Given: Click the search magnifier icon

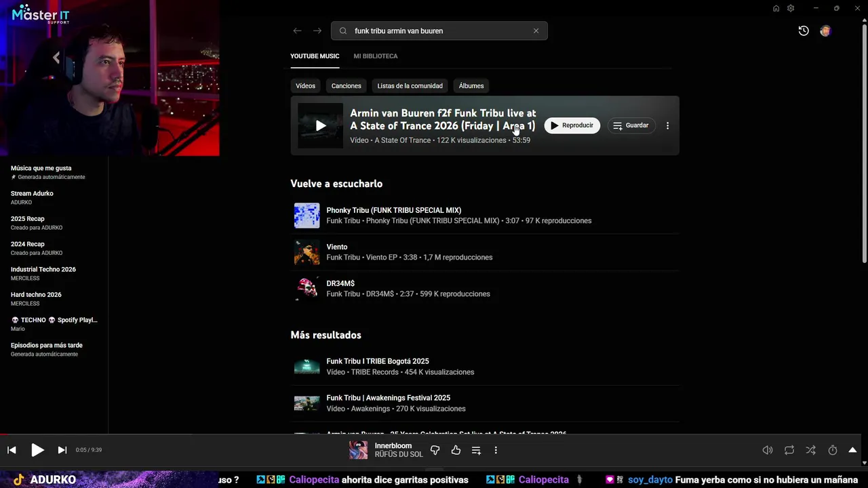Looking at the screenshot, I should pos(343,30).
